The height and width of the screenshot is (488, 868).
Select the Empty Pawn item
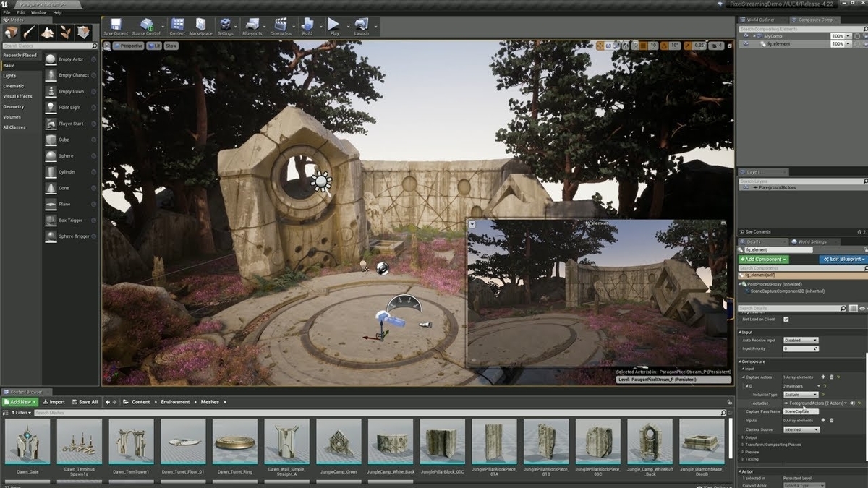tap(69, 92)
